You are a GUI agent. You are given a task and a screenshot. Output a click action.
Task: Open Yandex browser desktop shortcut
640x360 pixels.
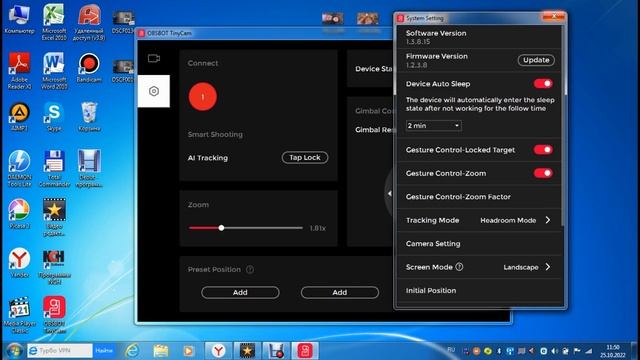pyautogui.click(x=19, y=262)
